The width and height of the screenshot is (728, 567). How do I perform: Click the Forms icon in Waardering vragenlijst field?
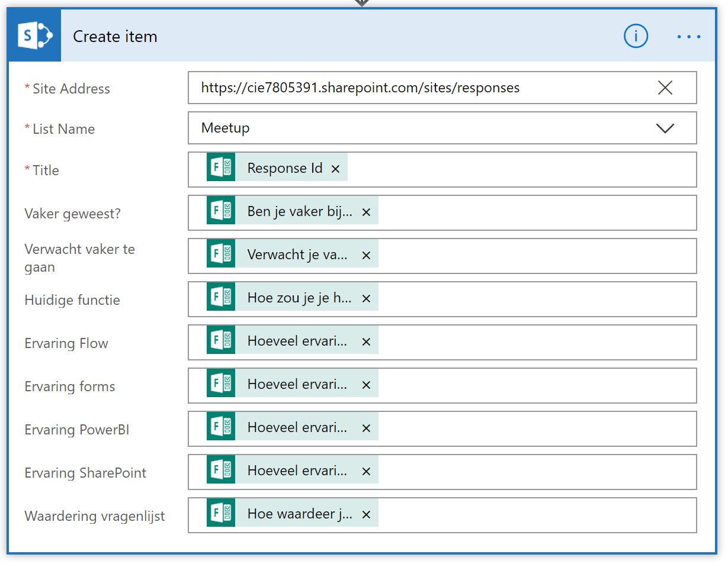point(221,513)
